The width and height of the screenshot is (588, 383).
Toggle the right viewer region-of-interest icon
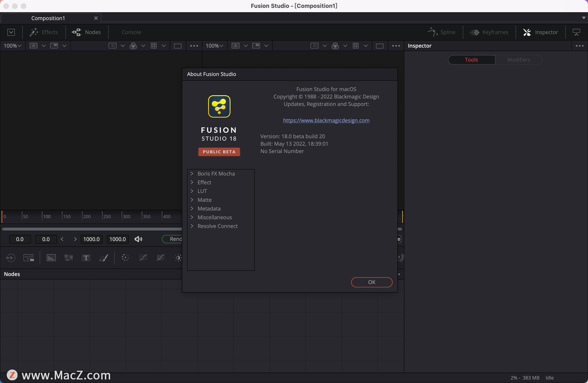pos(315,46)
